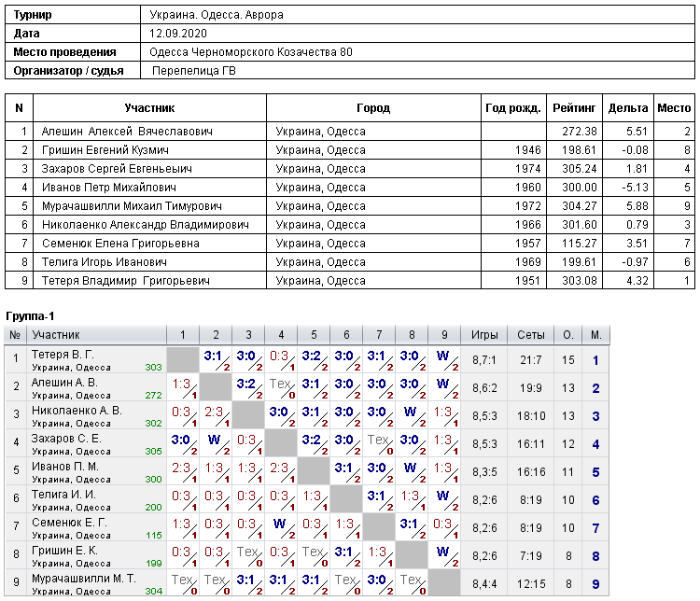Viewport: 700px width, 601px height.
Task: Click participant Алешин Алексей Вячеславович
Action: [x=127, y=132]
